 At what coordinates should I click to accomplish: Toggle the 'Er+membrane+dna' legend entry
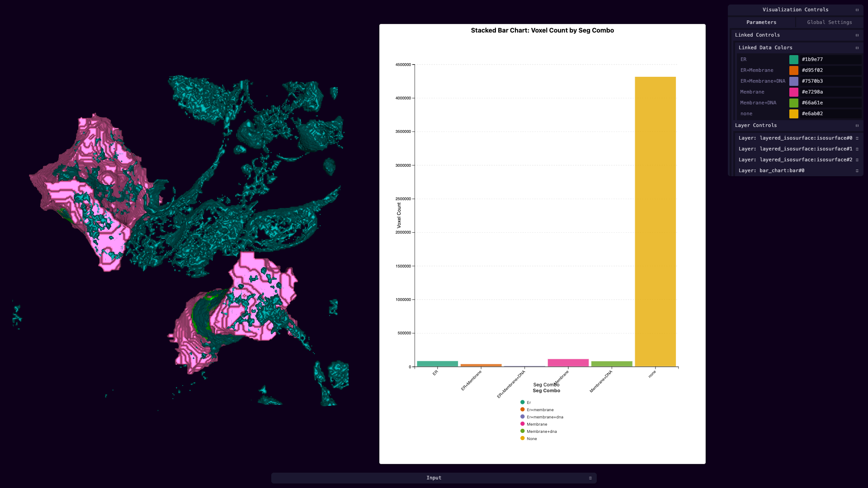(x=542, y=417)
